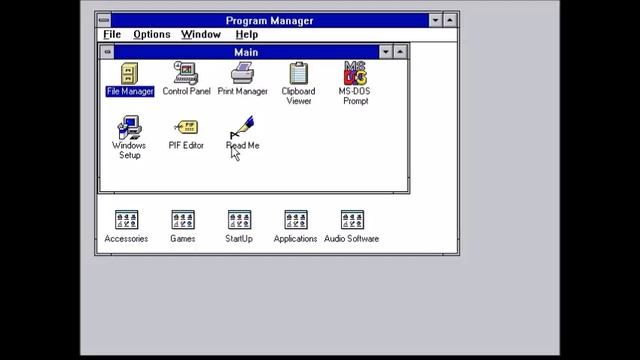Click the 'Print Manager' label text
640x360 pixels.
coord(242,91)
